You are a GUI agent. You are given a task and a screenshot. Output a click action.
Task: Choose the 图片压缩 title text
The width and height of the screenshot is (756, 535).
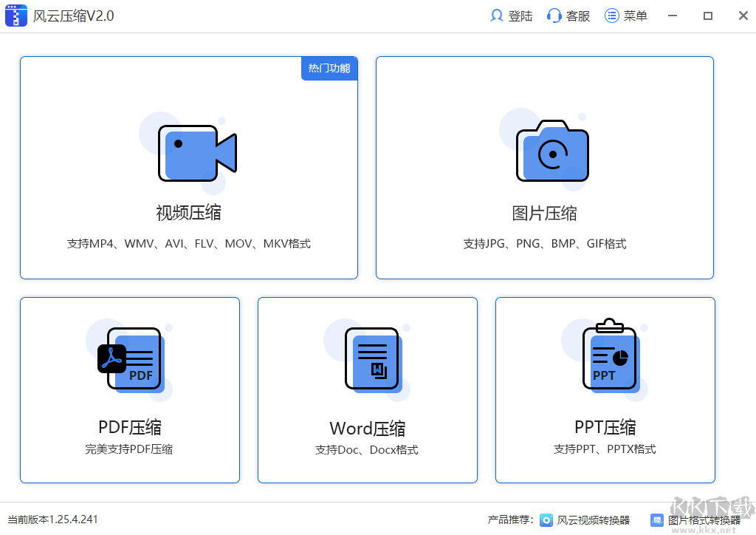pyautogui.click(x=544, y=214)
